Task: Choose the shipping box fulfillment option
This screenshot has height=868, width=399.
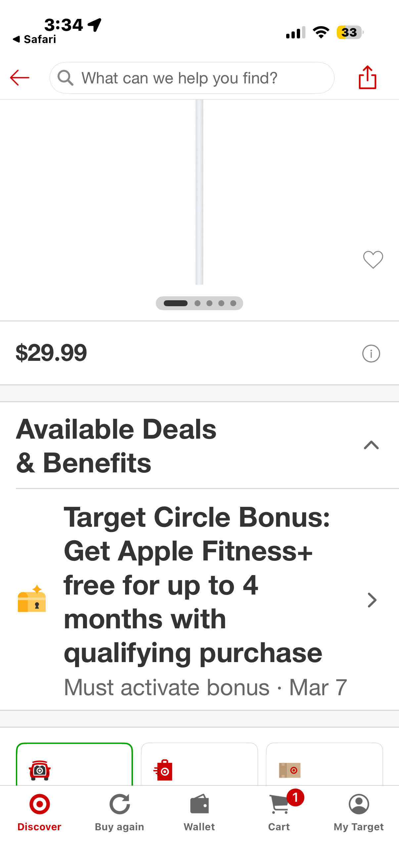Action: pyautogui.click(x=324, y=765)
